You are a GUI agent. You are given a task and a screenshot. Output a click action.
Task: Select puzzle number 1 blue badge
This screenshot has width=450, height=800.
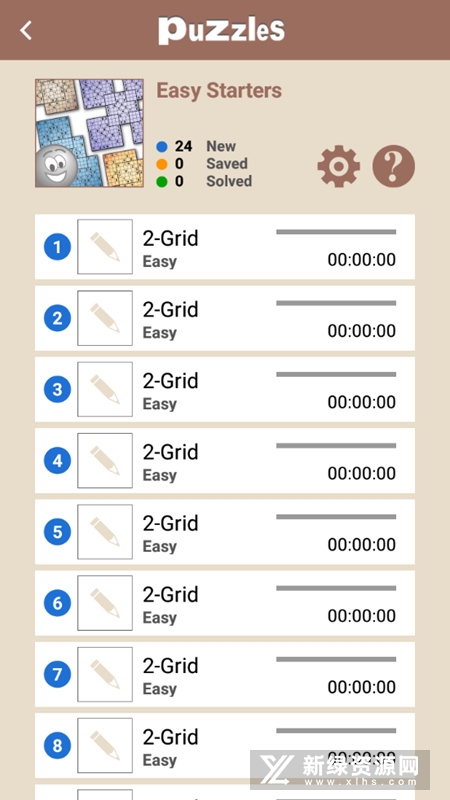click(57, 247)
